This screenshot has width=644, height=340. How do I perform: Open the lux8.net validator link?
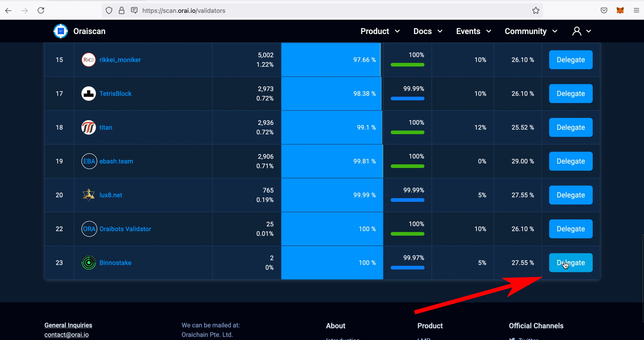pos(111,195)
